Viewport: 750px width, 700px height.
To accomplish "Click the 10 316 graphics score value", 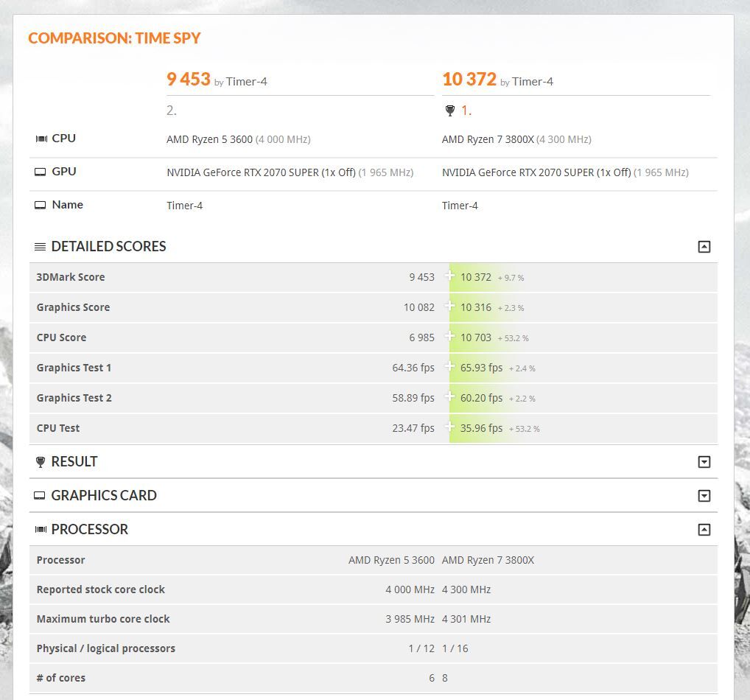I will 476,308.
